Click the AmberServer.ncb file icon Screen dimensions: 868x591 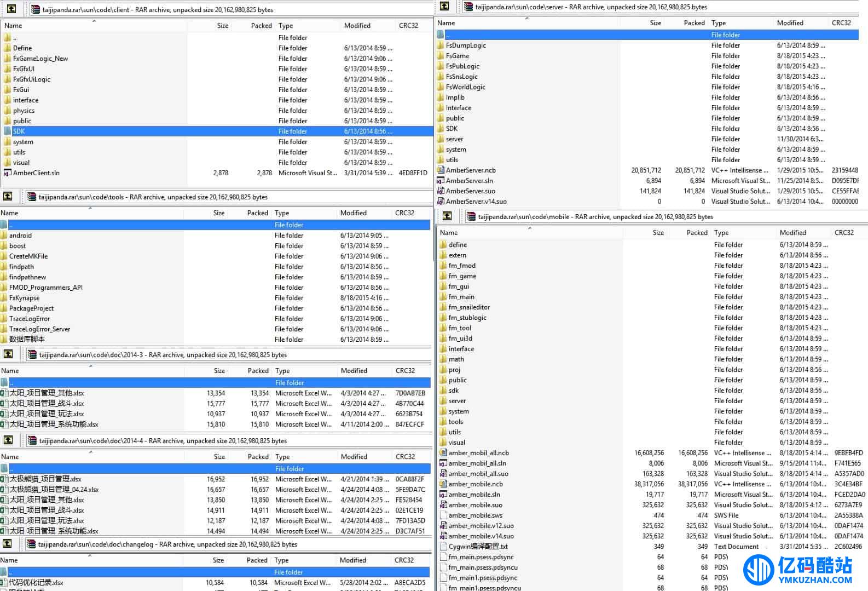(441, 170)
